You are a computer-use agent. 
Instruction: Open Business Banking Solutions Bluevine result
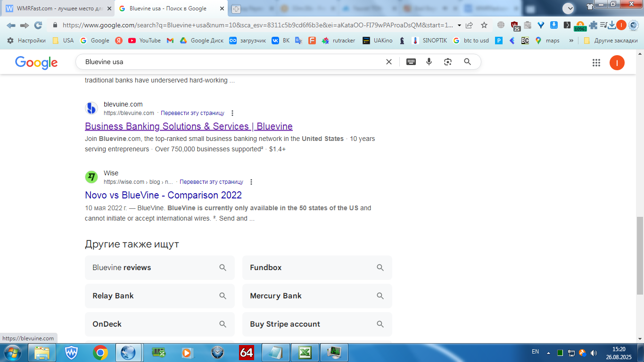coord(189,126)
